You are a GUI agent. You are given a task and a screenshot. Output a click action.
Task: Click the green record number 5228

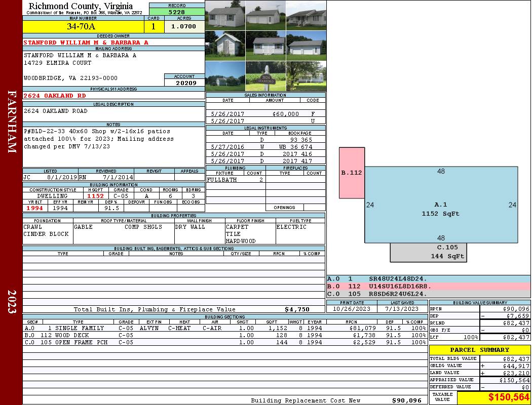[177, 12]
